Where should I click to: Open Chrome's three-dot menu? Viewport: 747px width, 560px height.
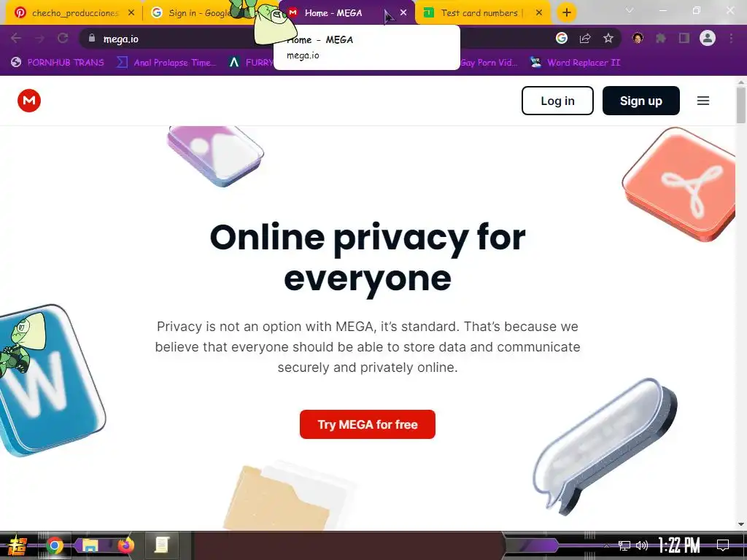coord(731,39)
